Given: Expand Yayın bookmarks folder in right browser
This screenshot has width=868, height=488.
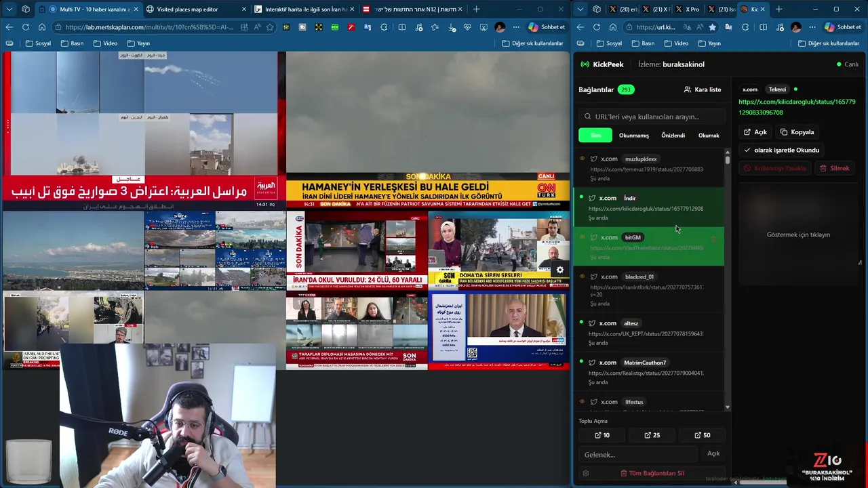Looking at the screenshot, I should click(x=709, y=43).
